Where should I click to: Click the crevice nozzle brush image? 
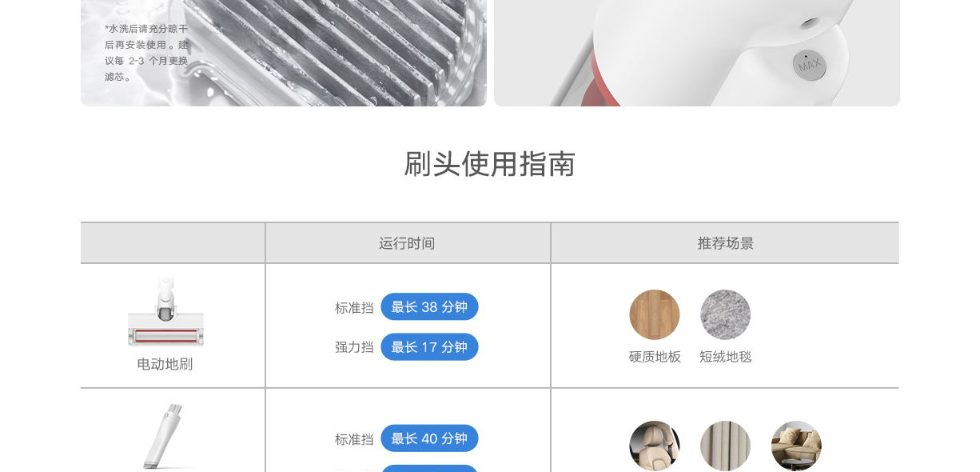tap(165, 438)
